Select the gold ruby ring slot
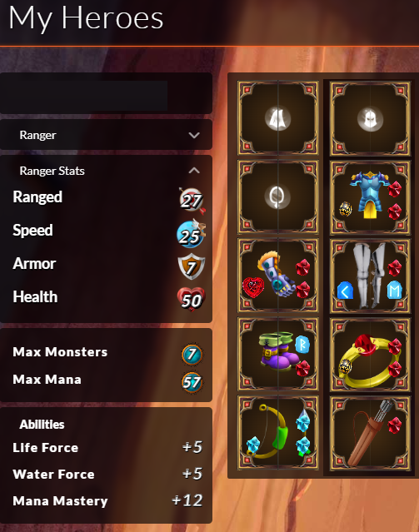 pos(370,354)
